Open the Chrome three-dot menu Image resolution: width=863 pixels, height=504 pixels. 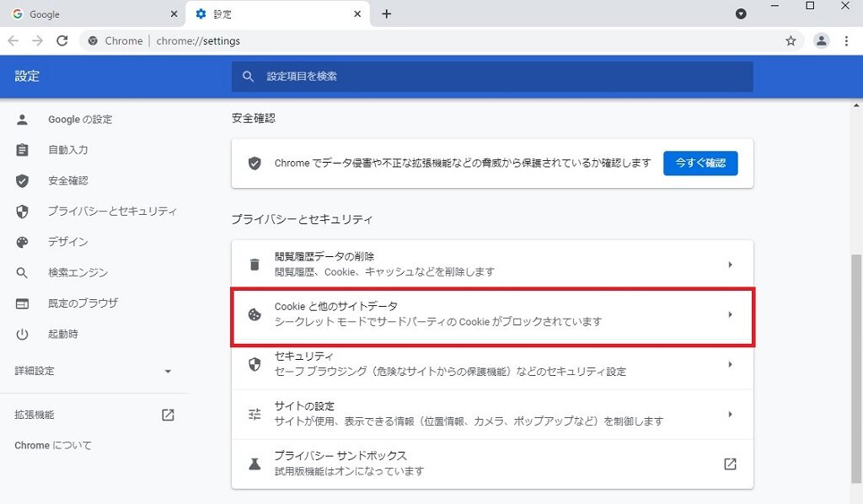(x=846, y=40)
